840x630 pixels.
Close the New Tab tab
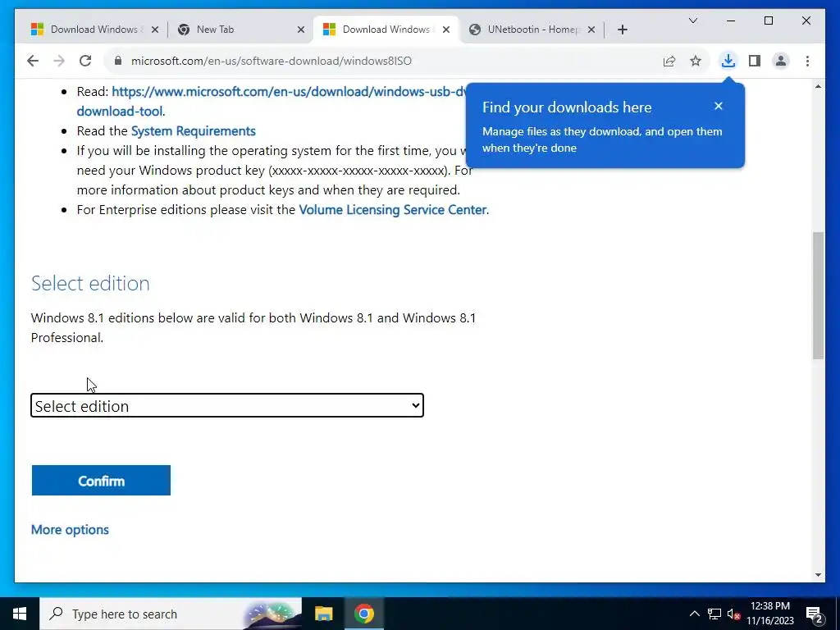[301, 30]
